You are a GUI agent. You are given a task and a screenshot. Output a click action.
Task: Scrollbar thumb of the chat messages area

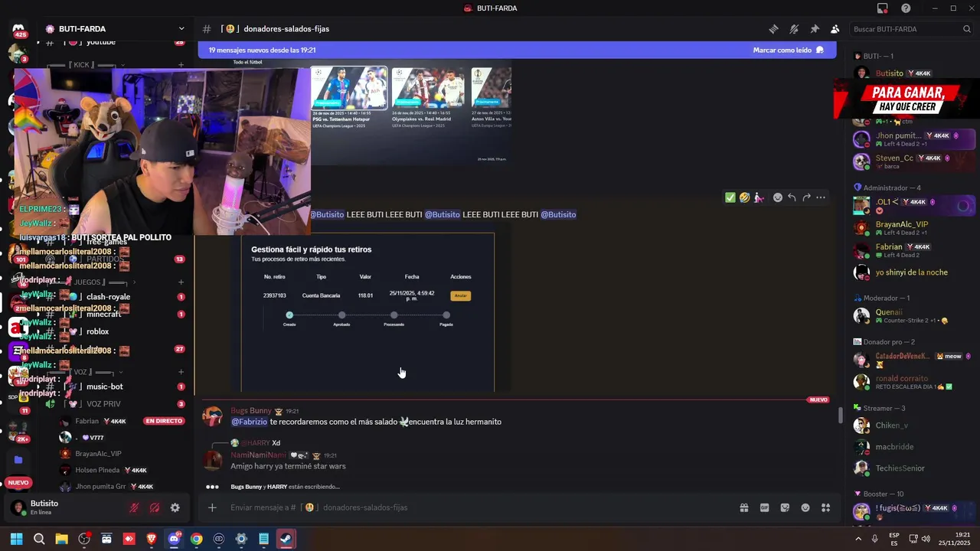click(841, 415)
